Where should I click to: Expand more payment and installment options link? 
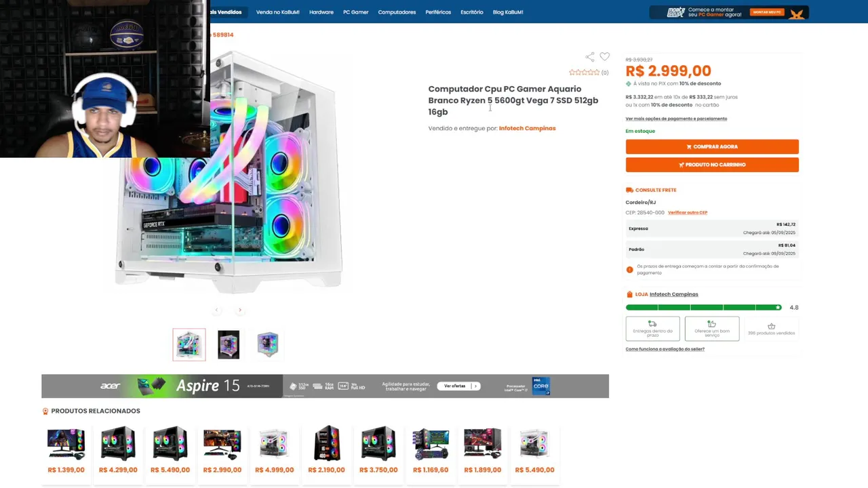[676, 119]
